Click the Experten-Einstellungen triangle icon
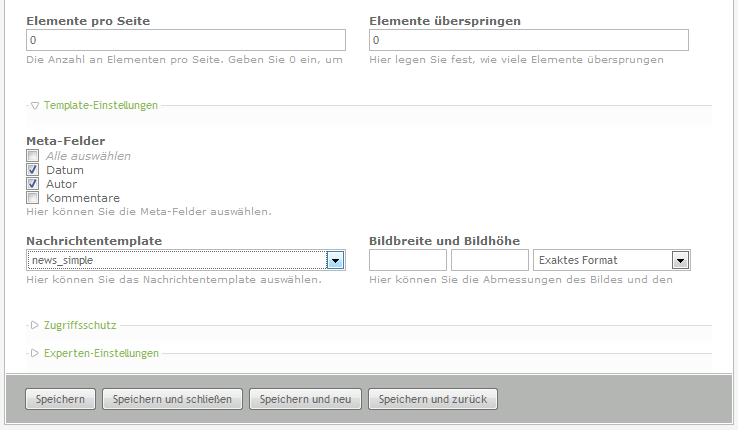 (x=35, y=353)
